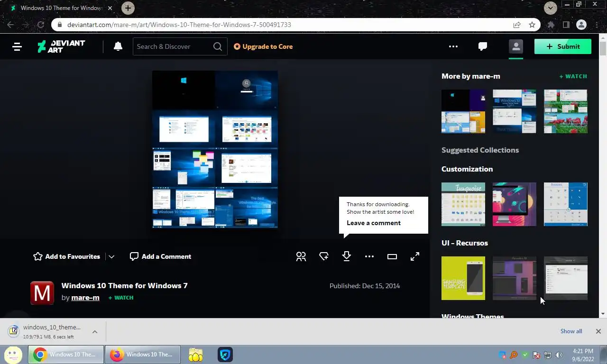Open the three-dot more menu in header
607x364 pixels.
point(453,46)
